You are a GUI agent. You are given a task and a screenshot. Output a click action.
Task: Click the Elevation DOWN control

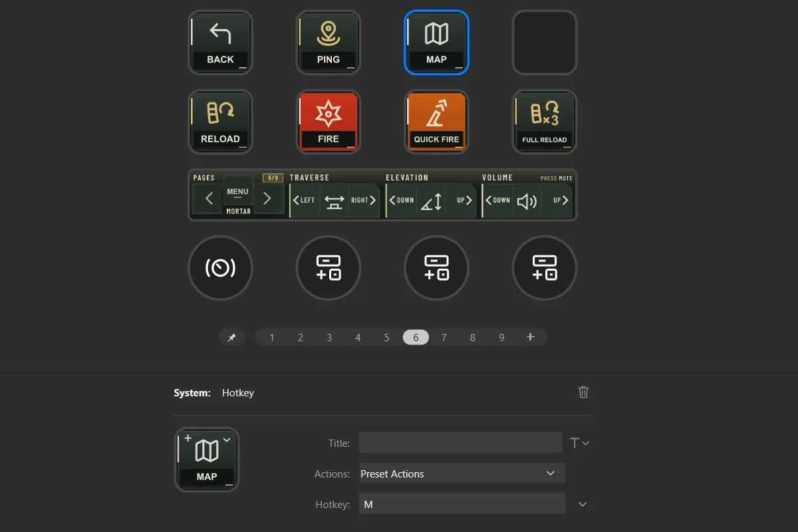point(402,200)
